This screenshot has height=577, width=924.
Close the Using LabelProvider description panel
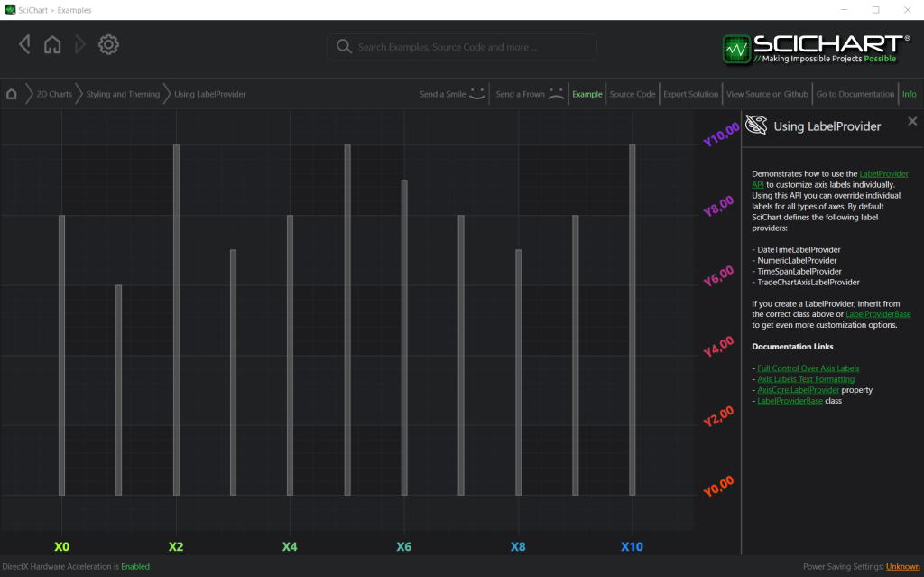coord(911,120)
